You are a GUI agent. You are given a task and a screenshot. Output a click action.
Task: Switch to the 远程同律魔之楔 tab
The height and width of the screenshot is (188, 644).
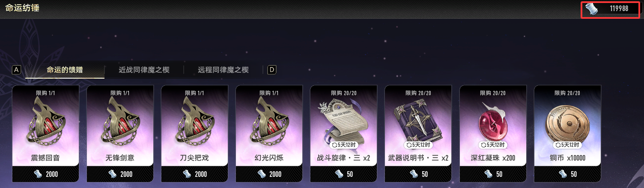[223, 70]
